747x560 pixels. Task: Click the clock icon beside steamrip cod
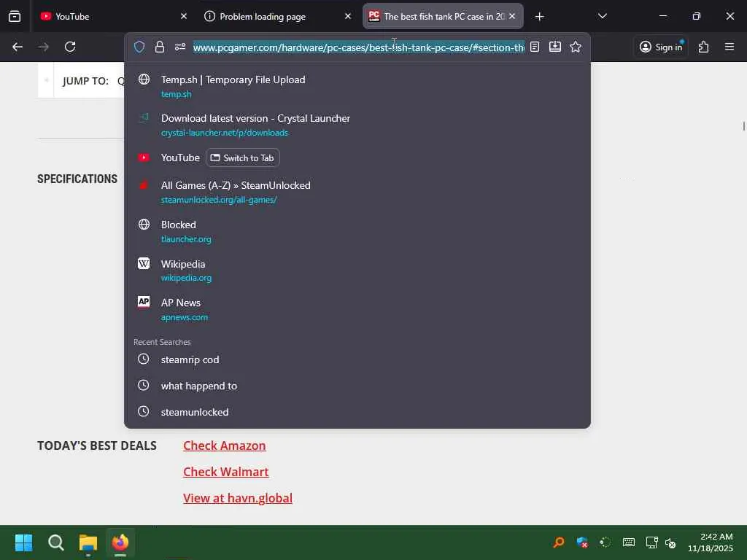click(x=144, y=359)
